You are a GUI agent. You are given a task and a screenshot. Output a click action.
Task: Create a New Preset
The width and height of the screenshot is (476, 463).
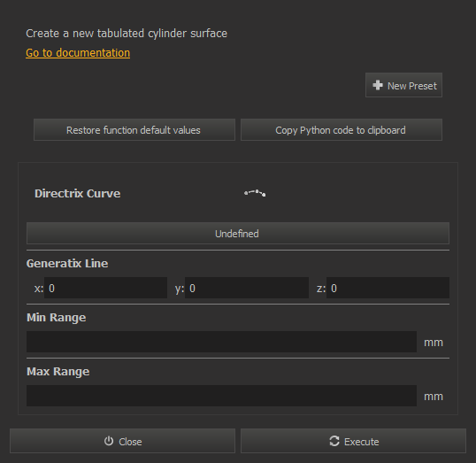(x=403, y=85)
